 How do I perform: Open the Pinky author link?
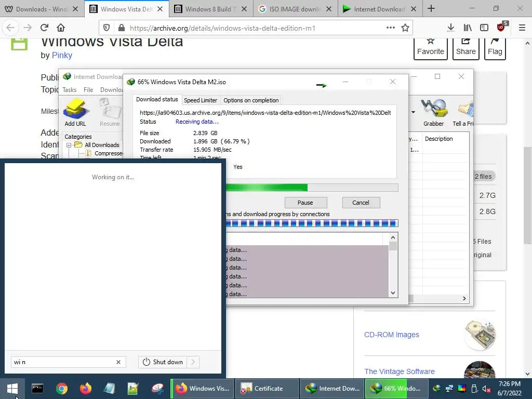[62, 55]
